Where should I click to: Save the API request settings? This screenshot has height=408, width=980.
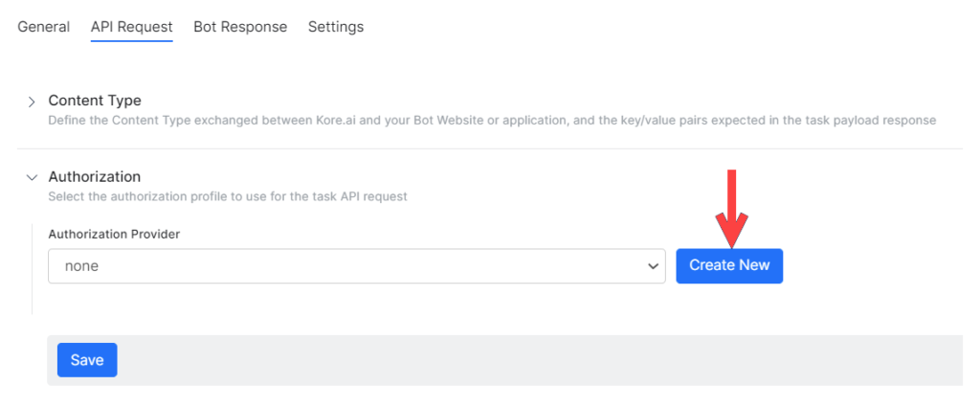coord(87,360)
